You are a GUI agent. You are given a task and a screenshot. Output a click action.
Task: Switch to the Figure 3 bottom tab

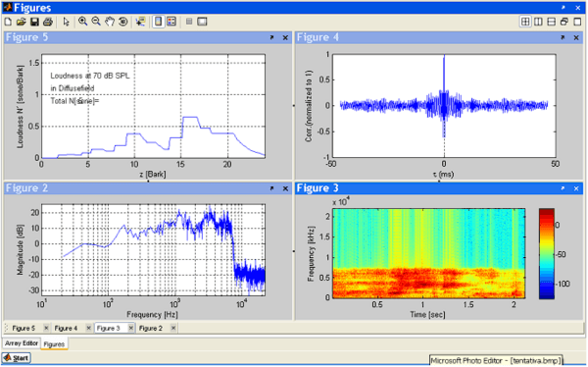point(109,329)
